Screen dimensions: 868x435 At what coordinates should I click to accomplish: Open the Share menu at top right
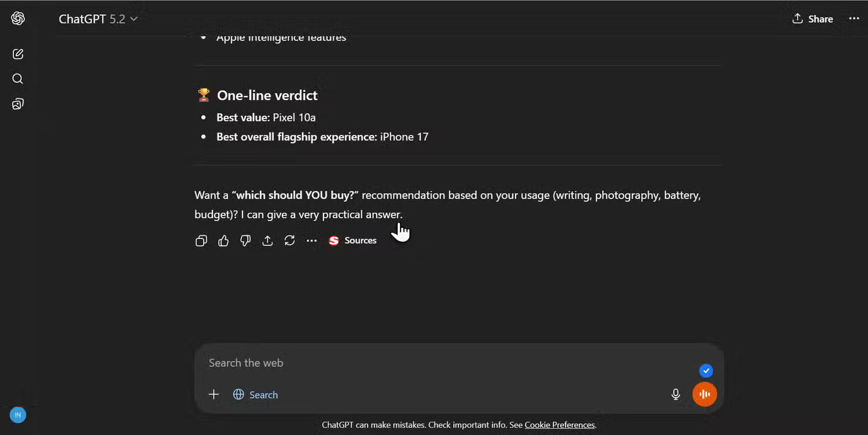[x=812, y=19]
